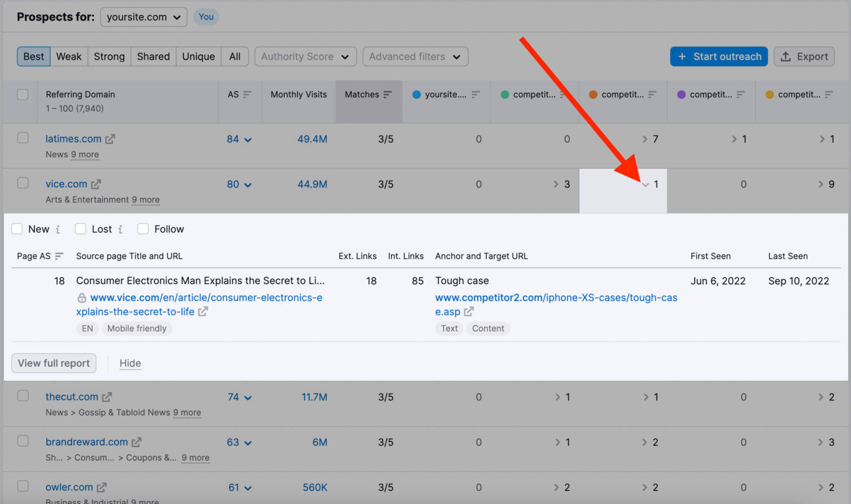Viewport: 851px width, 504px height.
Task: Click the Monthly Visits column header
Action: coord(299,94)
